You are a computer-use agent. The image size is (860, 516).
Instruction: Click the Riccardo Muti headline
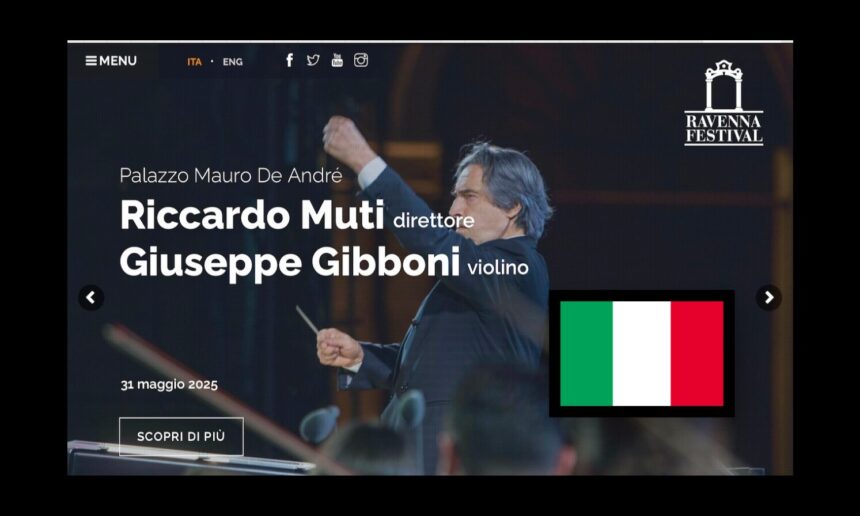tap(252, 215)
